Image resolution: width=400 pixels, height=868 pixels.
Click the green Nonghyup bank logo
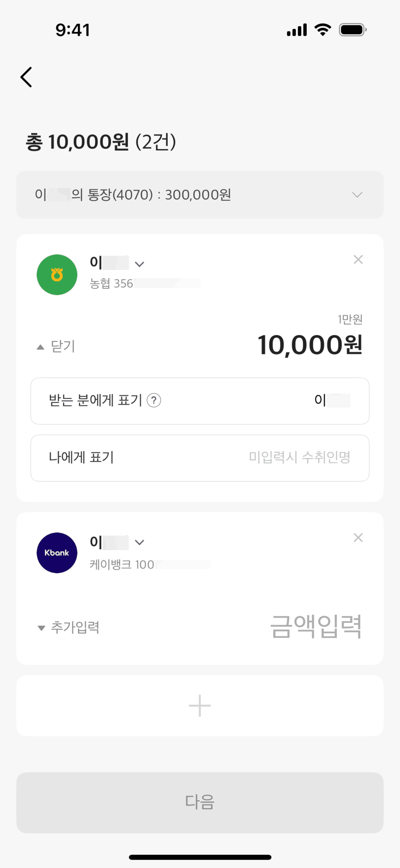pos(57,275)
